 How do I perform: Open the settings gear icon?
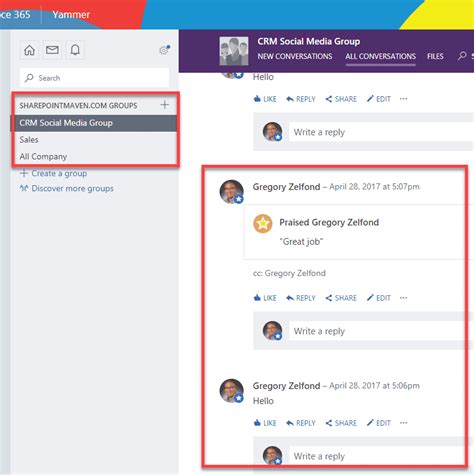(164, 50)
